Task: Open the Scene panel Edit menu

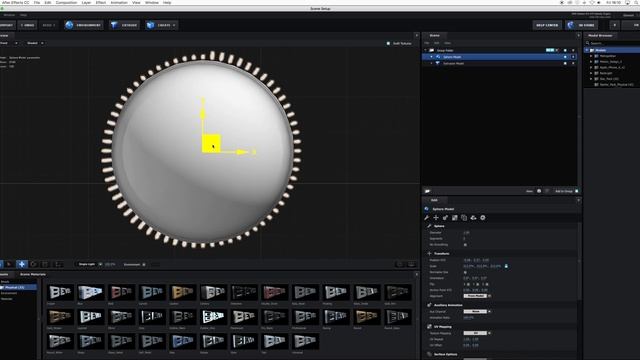Action: point(437,43)
